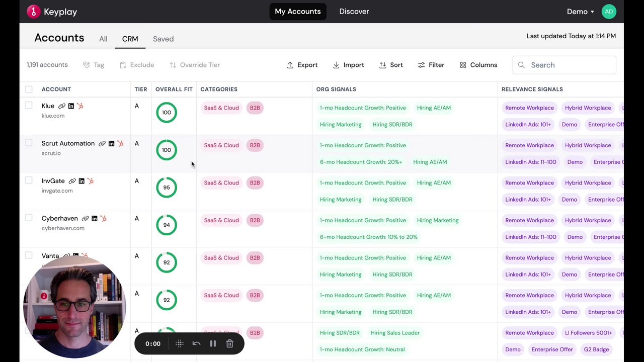The width and height of the screenshot is (644, 362).
Task: Check the Klue row checkbox
Action: [x=29, y=106]
